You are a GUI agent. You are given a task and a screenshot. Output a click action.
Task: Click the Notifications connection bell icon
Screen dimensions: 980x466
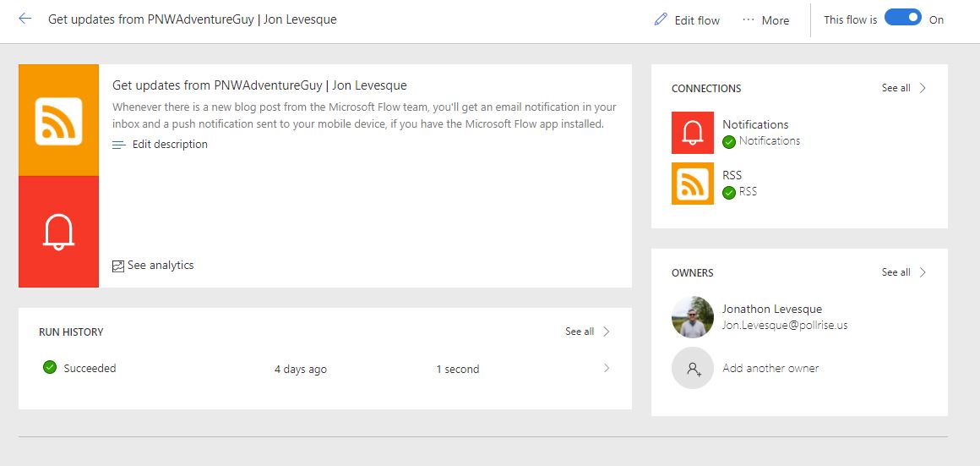(693, 133)
